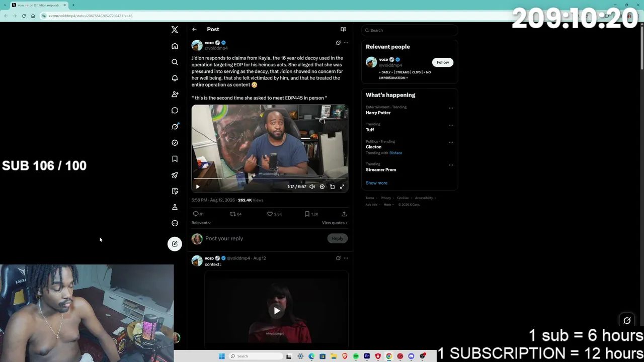The height and width of the screenshot is (362, 644).
Task: Open Discord from the taskbar
Action: [411, 356]
